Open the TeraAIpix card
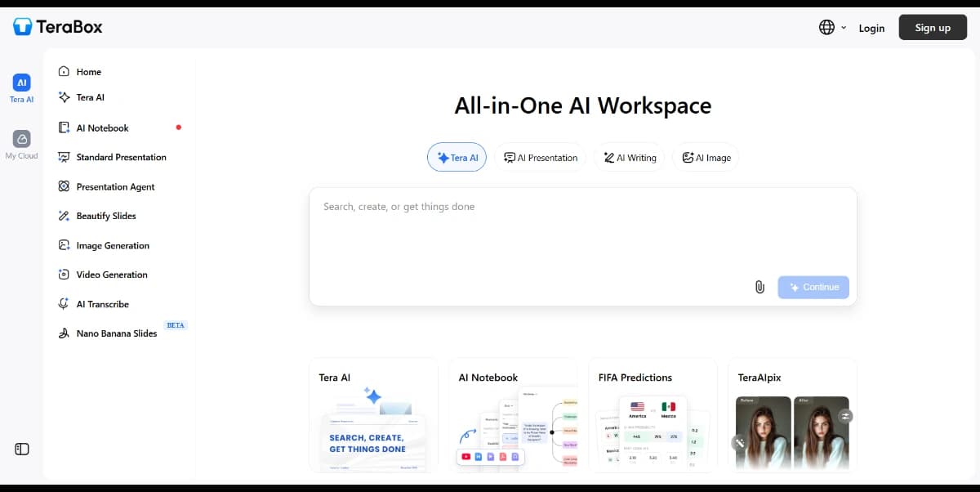The image size is (980, 492). coord(793,415)
